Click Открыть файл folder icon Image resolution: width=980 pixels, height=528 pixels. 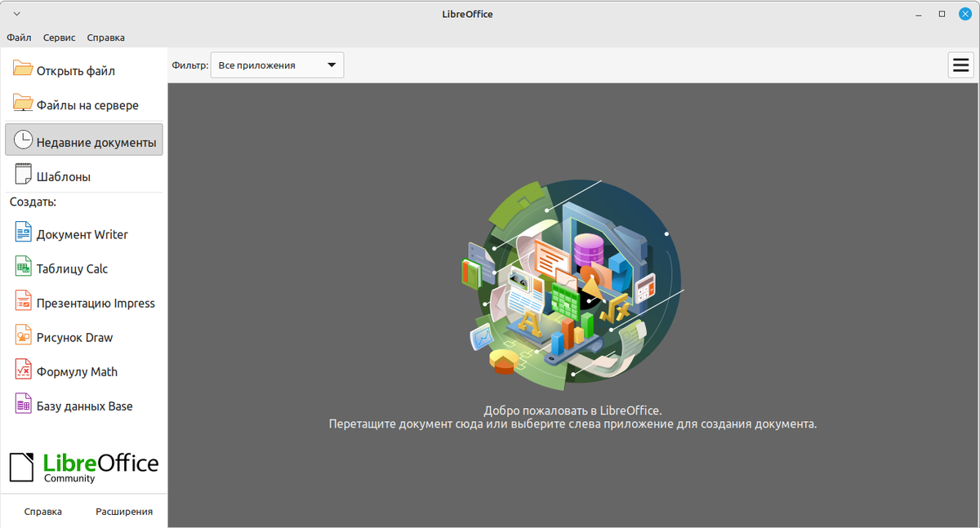23,69
